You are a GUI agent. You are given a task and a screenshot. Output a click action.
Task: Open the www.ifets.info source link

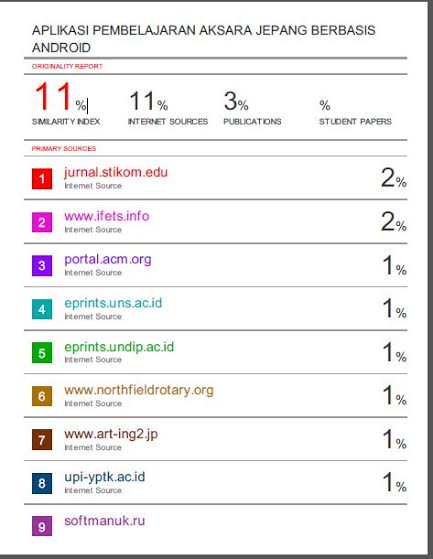[x=107, y=216]
